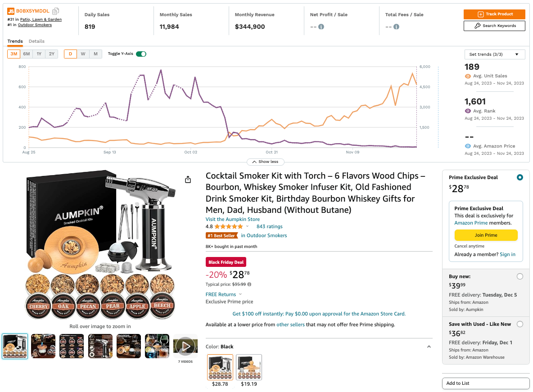This screenshot has height=392, width=533.
Task: Click the Jungle Scout JS logo icon
Action: click(x=11, y=11)
